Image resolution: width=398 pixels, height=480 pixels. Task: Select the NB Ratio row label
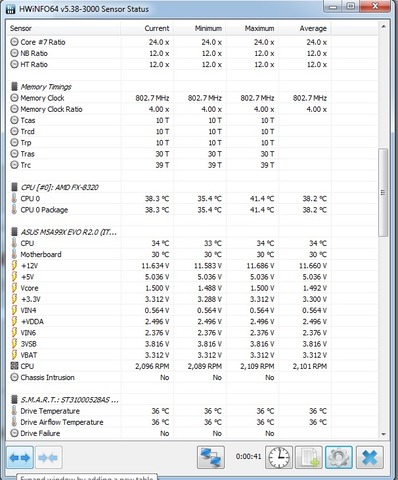[x=34, y=53]
